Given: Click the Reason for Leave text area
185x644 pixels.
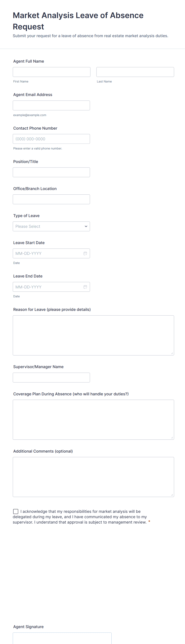Looking at the screenshot, I should pyautogui.click(x=93, y=335).
